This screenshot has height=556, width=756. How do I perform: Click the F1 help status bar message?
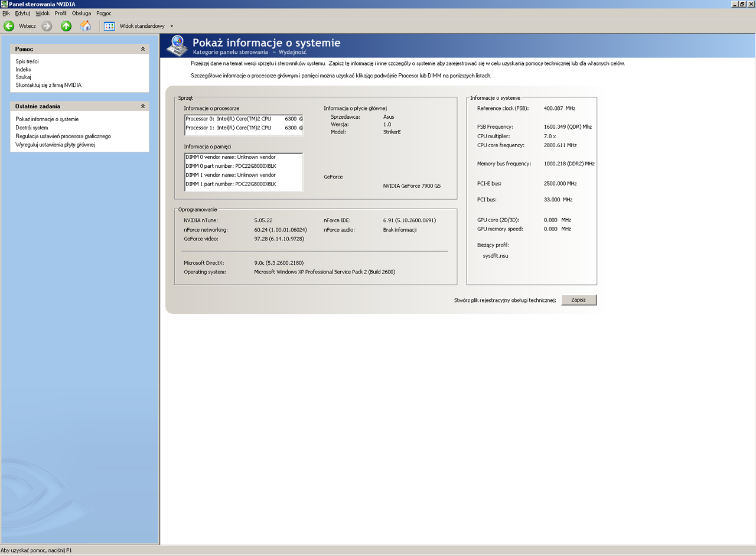(x=36, y=551)
